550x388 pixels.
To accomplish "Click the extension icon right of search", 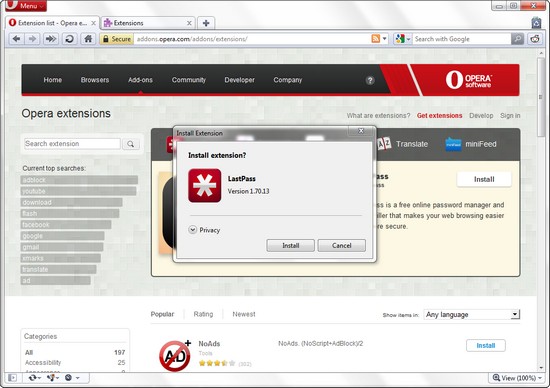I will (535, 39).
